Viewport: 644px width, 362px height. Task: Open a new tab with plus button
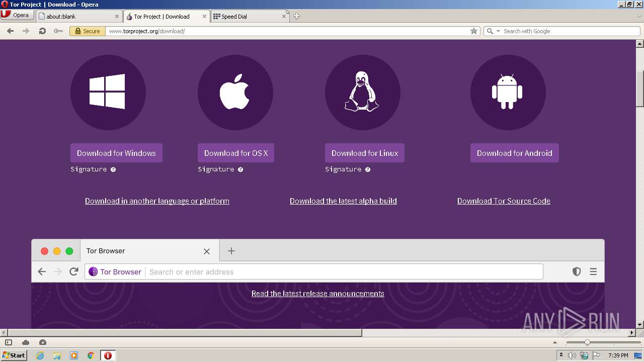[x=297, y=16]
